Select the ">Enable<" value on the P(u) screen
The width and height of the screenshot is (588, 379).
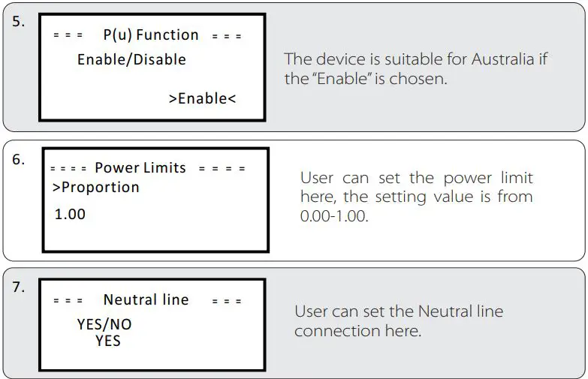point(203,98)
